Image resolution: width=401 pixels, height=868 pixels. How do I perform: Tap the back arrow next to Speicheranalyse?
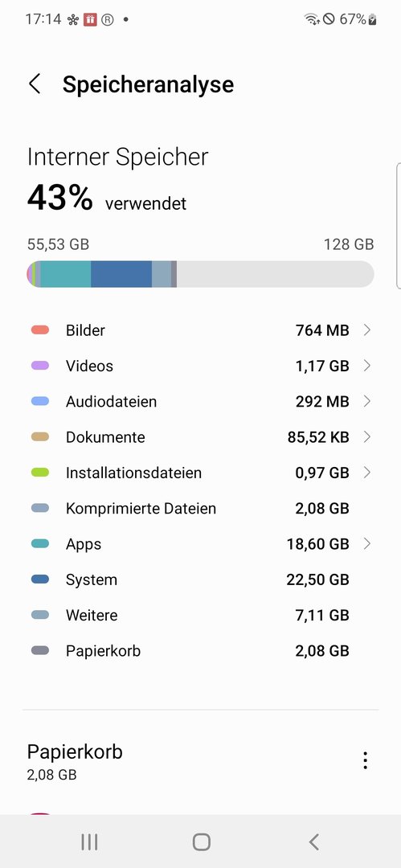[35, 84]
